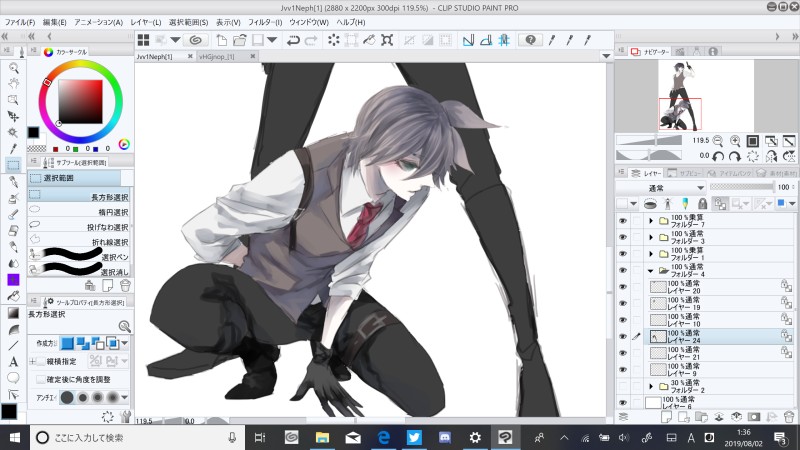Select 長方形選択 sub tool
The width and height of the screenshot is (800, 450).
[79, 196]
